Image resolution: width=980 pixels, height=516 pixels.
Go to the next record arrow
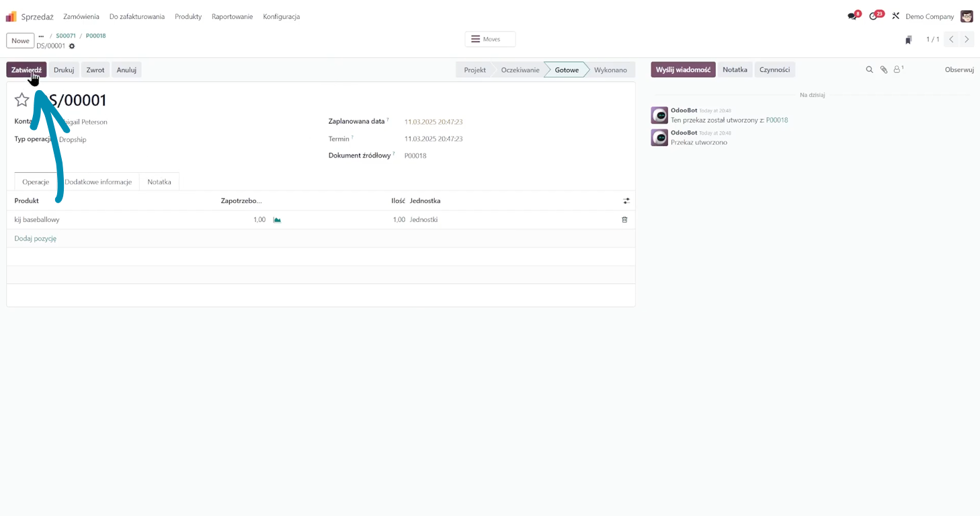(967, 40)
